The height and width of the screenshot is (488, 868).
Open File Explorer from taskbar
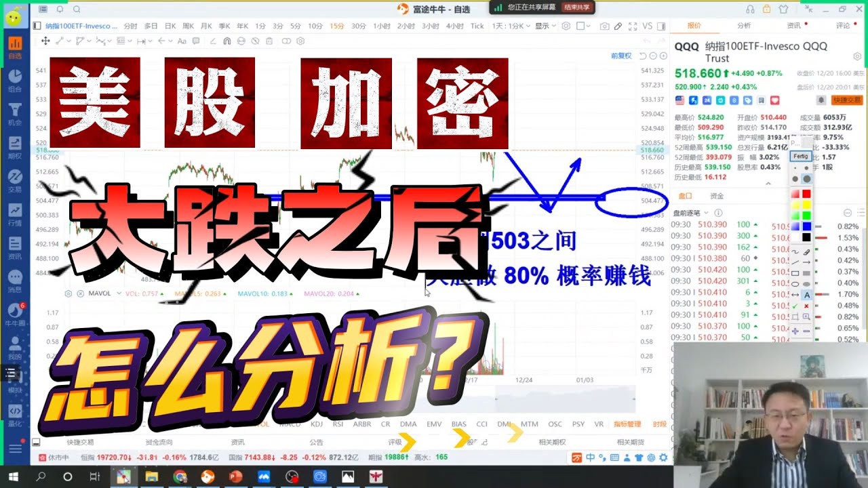[151, 476]
